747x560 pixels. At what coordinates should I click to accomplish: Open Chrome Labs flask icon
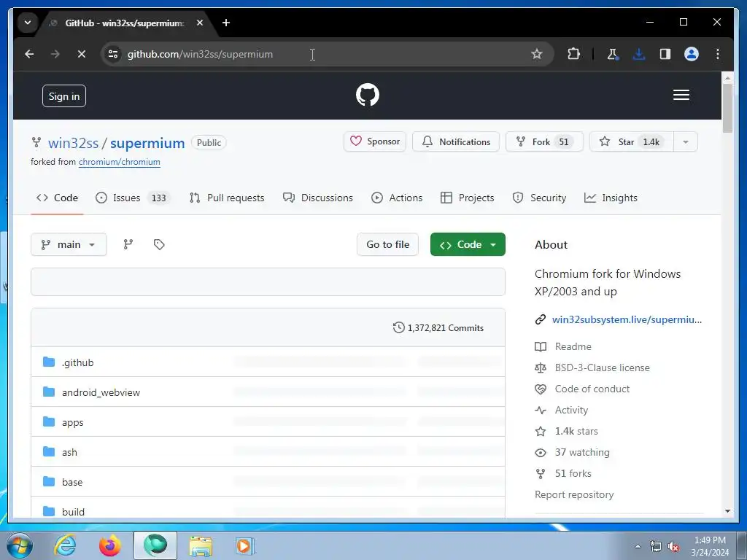(613, 54)
